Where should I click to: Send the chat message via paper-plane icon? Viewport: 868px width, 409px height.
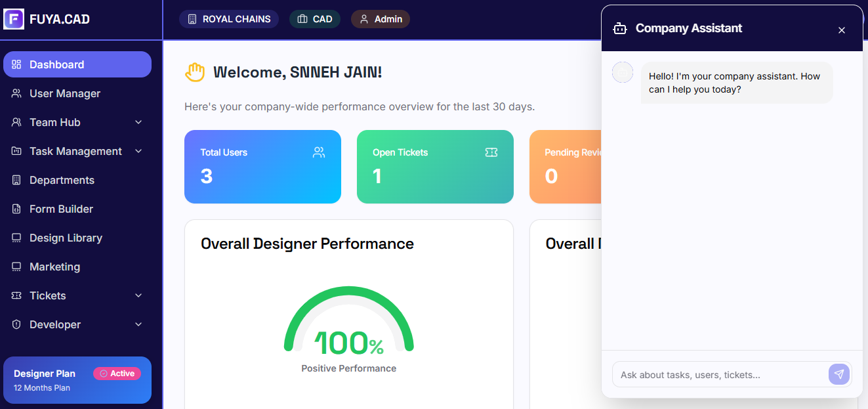(x=838, y=374)
